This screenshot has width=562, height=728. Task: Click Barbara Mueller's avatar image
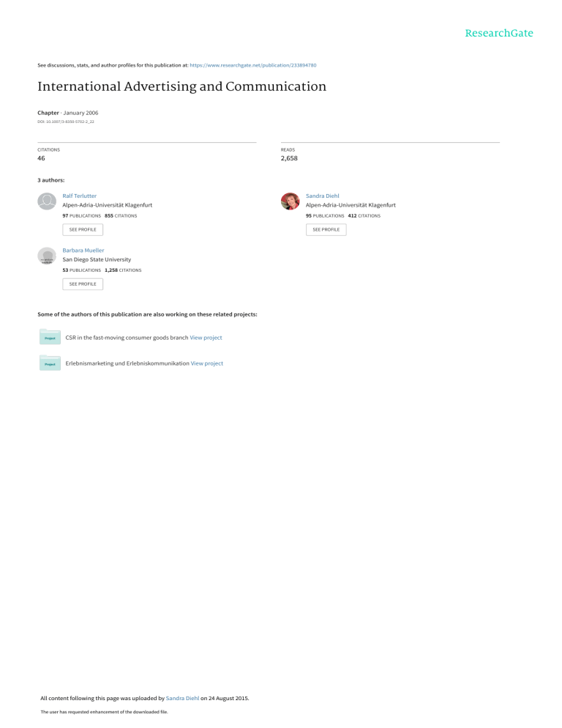coord(47,256)
